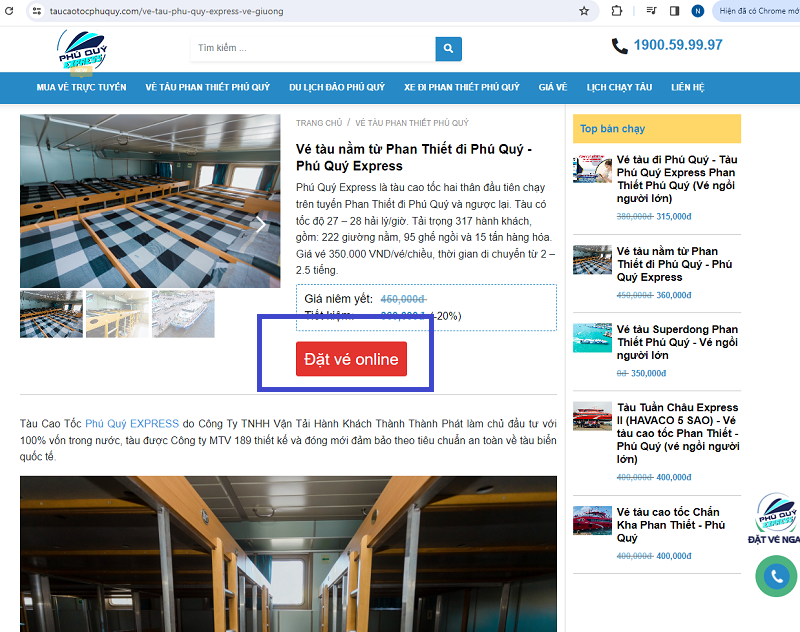
Task: Open the LIÊN HỆ menu item
Action: (x=687, y=87)
